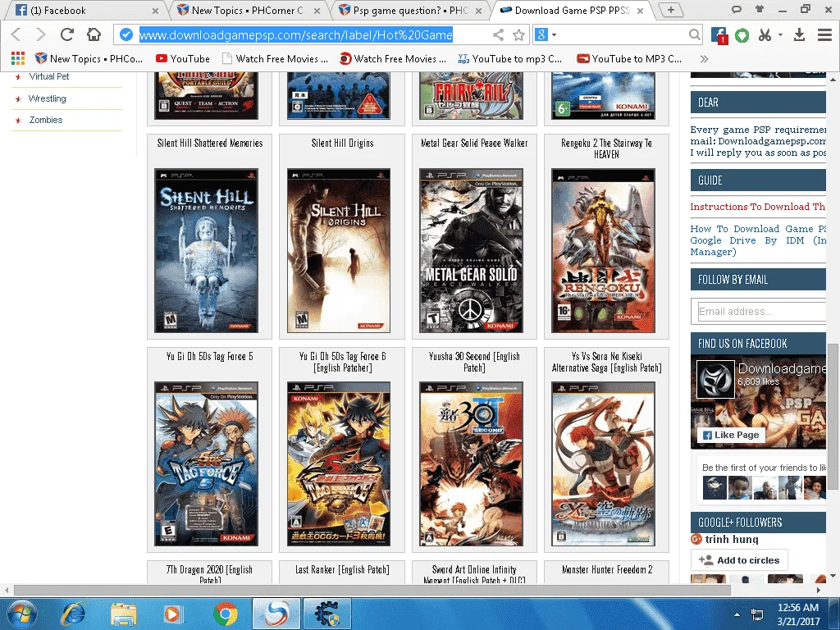840x630 pixels.
Task: Click Monster Hunter Freedom 2 title
Action: [607, 570]
